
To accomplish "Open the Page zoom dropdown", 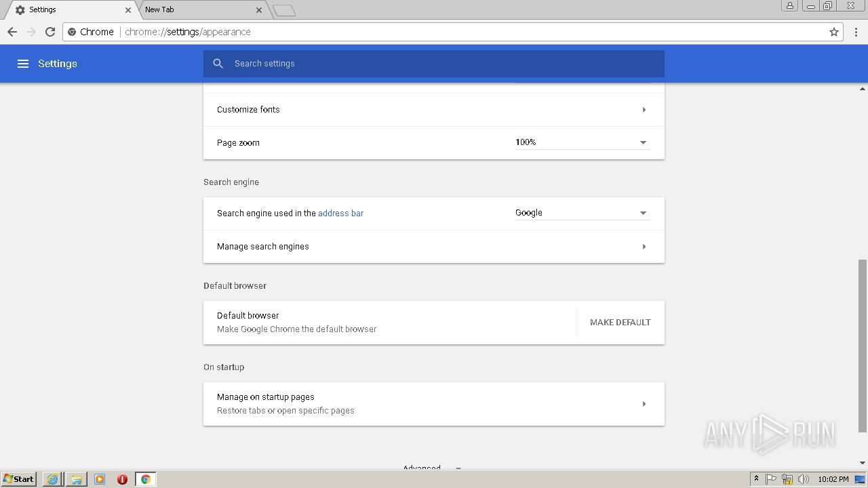I will [x=583, y=142].
